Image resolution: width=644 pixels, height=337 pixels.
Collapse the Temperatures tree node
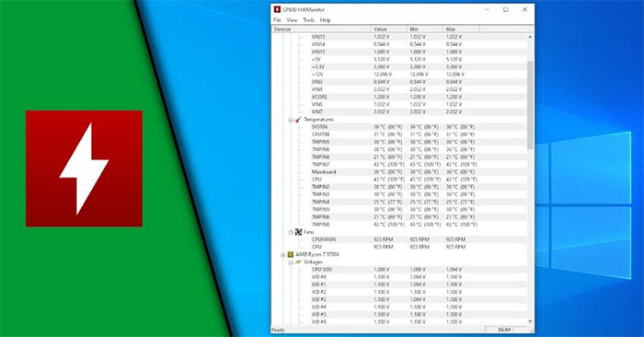[x=291, y=120]
